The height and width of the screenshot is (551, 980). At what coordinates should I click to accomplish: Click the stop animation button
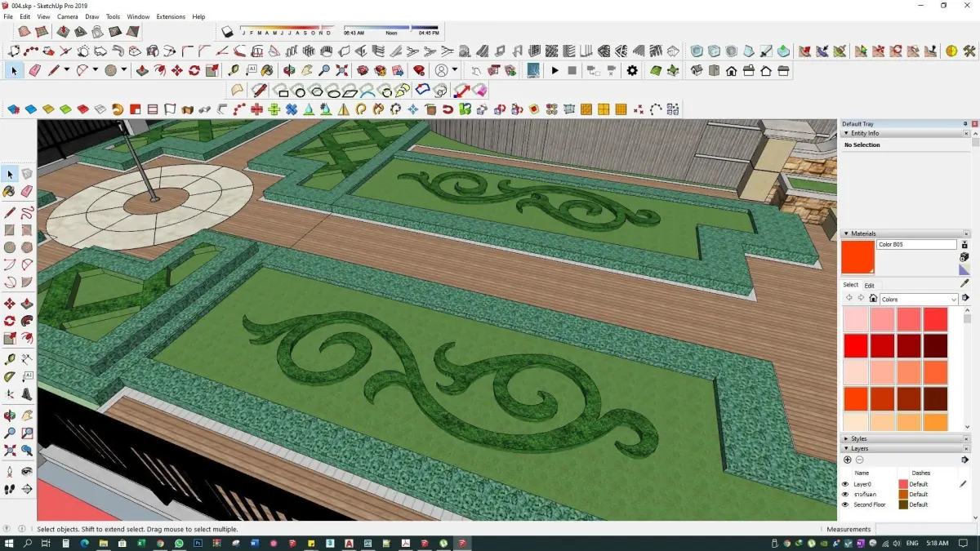click(x=572, y=71)
